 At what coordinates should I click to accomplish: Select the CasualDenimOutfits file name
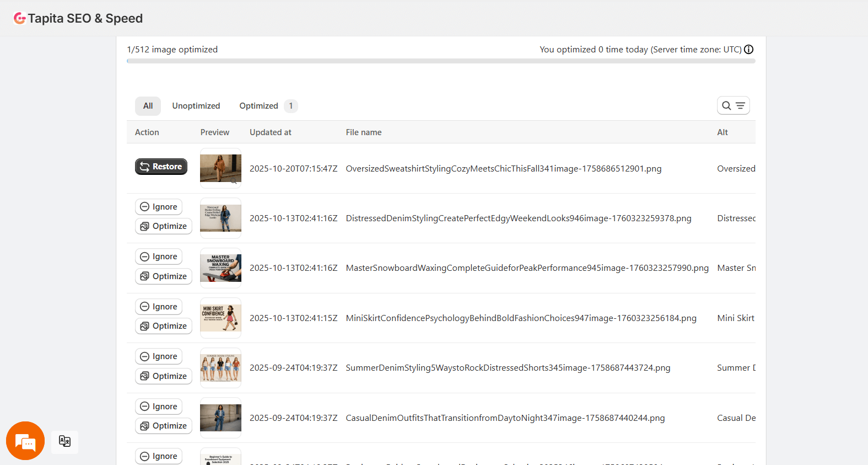point(505,418)
